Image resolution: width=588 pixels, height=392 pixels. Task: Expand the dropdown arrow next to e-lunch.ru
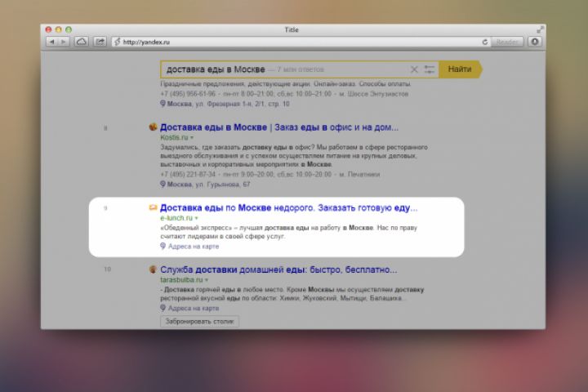197,218
